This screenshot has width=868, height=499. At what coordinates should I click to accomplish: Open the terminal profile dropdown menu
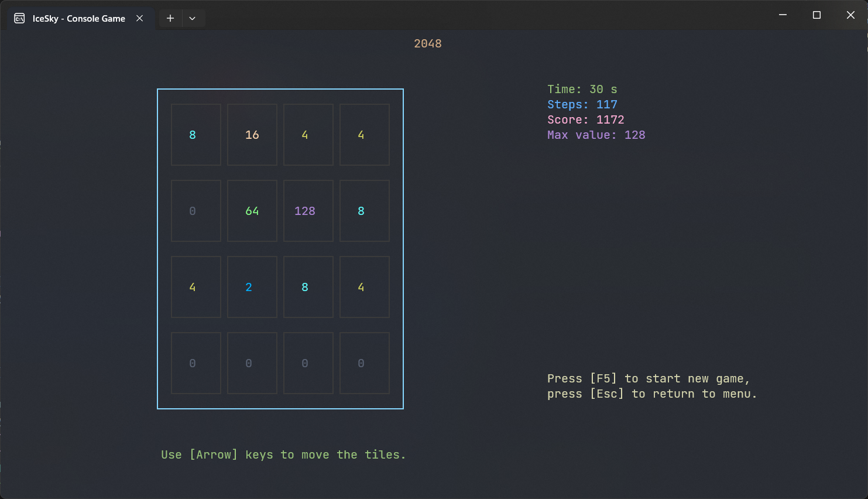(193, 18)
